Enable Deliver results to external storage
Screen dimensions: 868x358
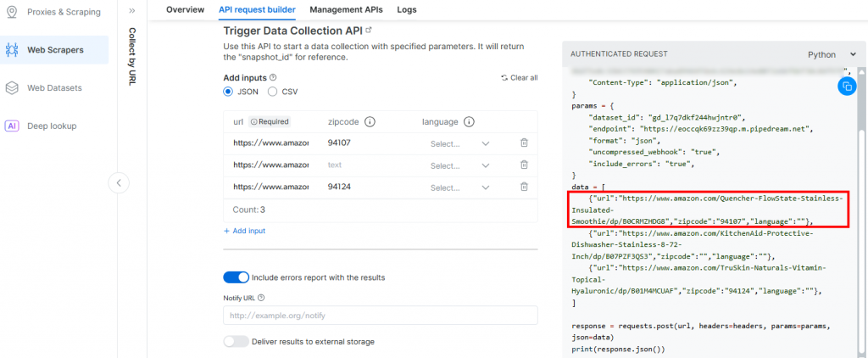coord(236,341)
